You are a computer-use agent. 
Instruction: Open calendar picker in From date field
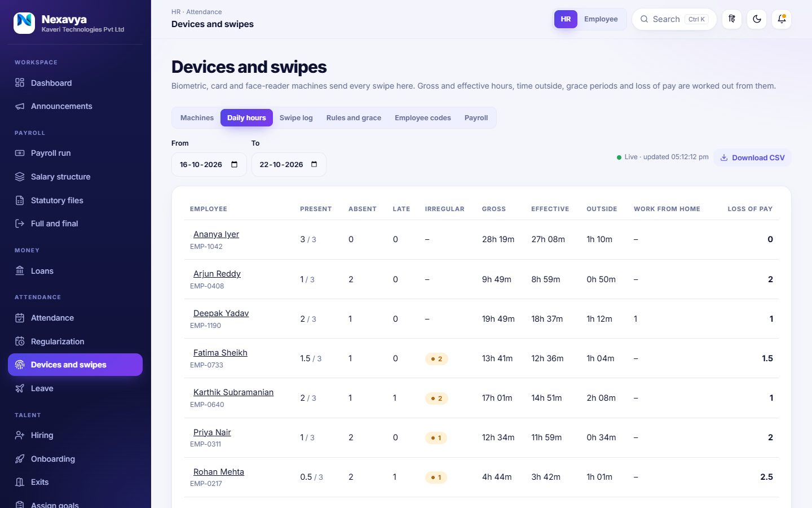[235, 164]
